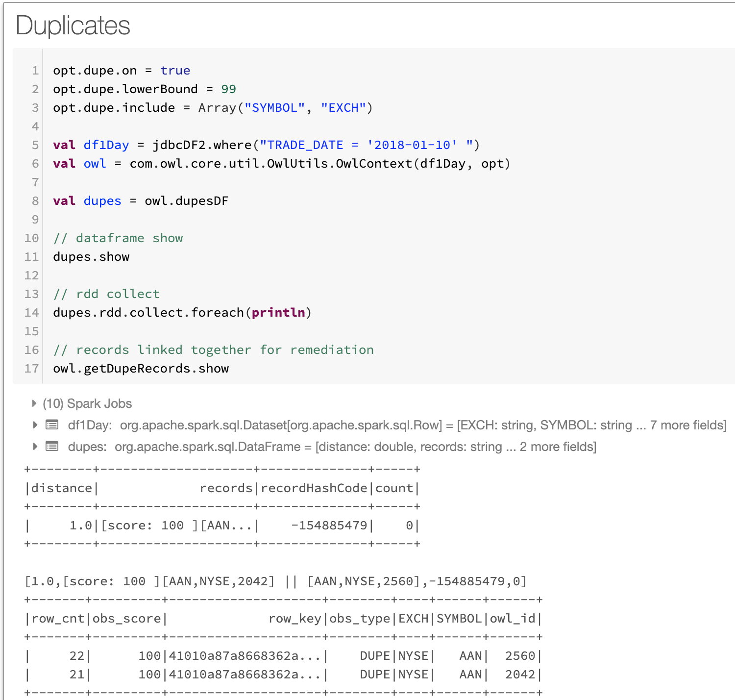Expand the (10) Spark Jobs disclosure triangle
Viewport: 735px width, 700px height.
click(x=34, y=403)
